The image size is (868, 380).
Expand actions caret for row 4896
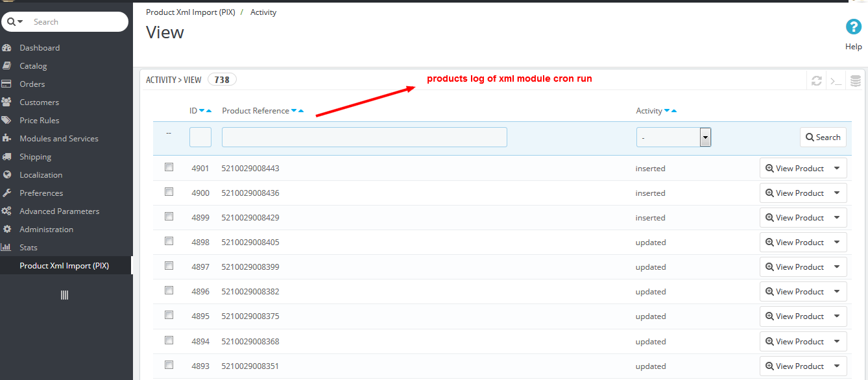pos(837,292)
